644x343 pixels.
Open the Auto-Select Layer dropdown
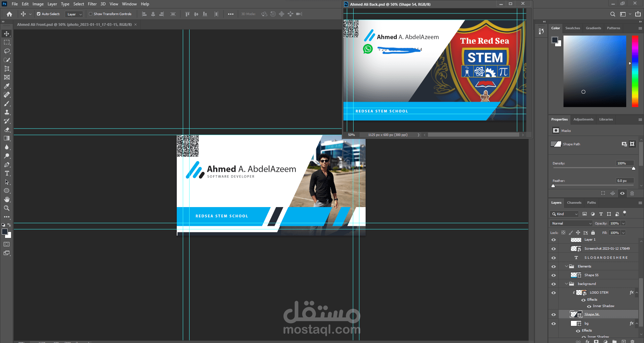coord(74,14)
